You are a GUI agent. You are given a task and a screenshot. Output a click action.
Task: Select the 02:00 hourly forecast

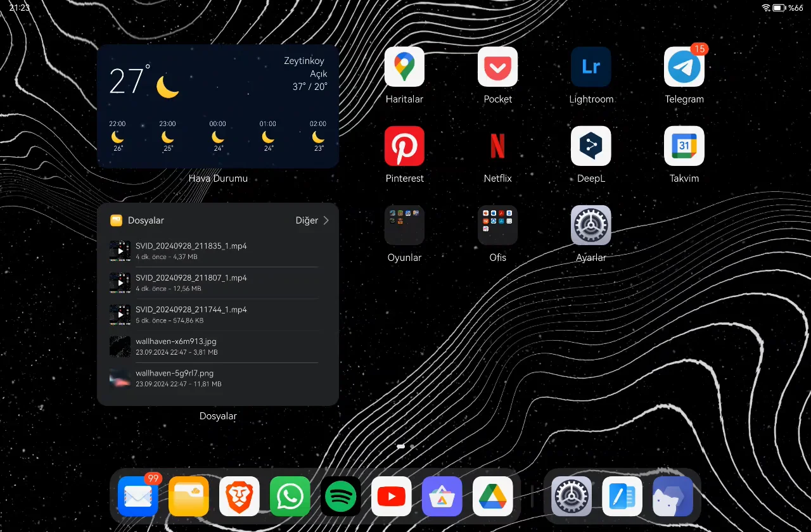point(318,136)
